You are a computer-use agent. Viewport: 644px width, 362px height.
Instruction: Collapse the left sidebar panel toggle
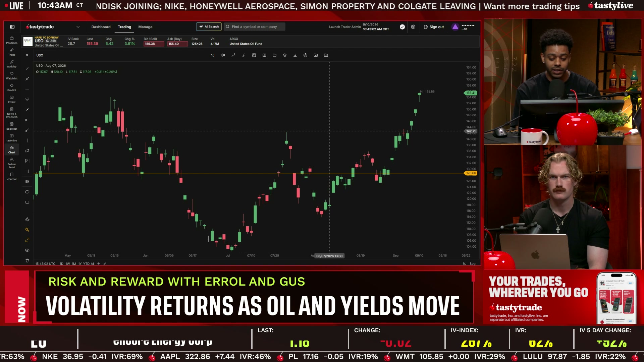(12, 27)
